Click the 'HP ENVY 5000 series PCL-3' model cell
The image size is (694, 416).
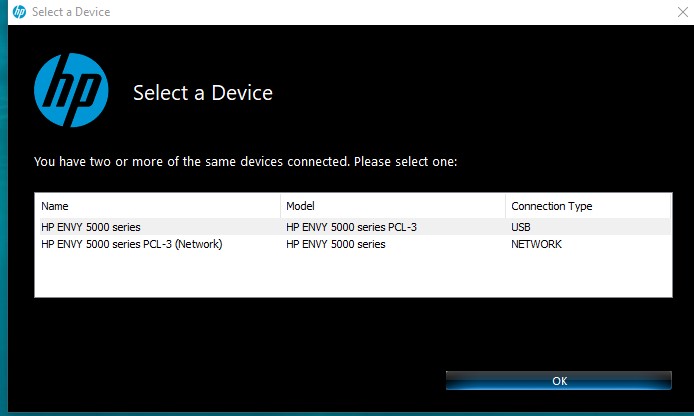click(x=351, y=227)
